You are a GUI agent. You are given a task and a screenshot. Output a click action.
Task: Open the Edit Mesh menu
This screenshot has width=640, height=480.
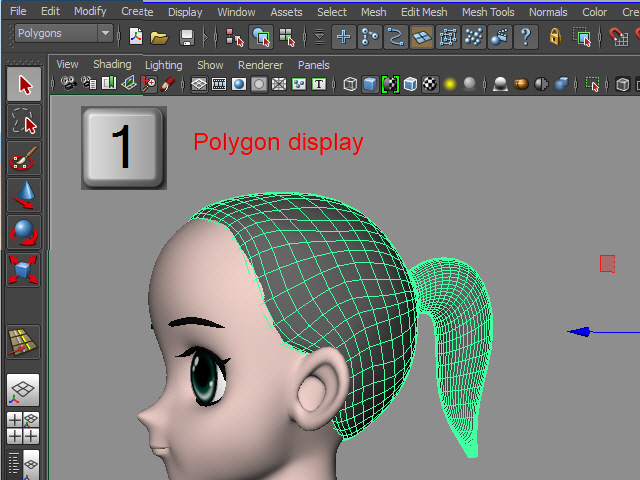pos(424,12)
